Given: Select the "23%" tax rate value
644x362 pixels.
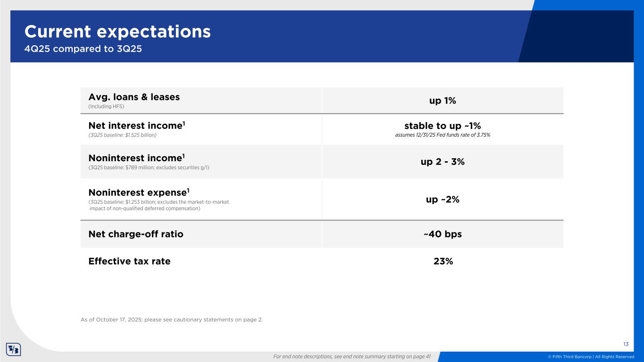Looking at the screenshot, I should pyautogui.click(x=443, y=261).
